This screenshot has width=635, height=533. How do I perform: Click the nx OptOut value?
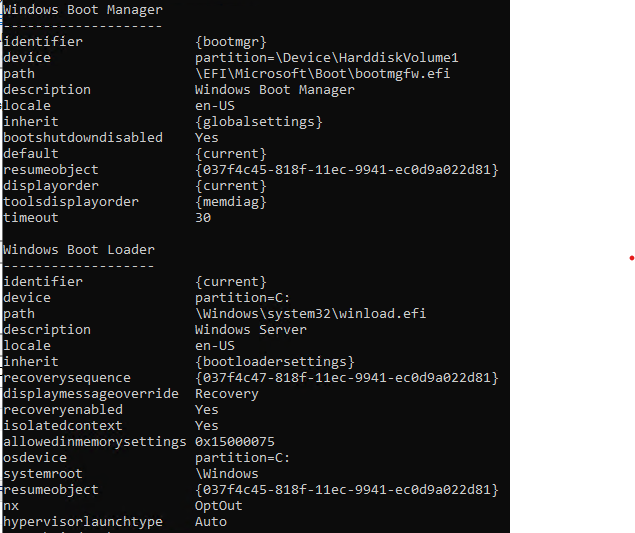218,506
